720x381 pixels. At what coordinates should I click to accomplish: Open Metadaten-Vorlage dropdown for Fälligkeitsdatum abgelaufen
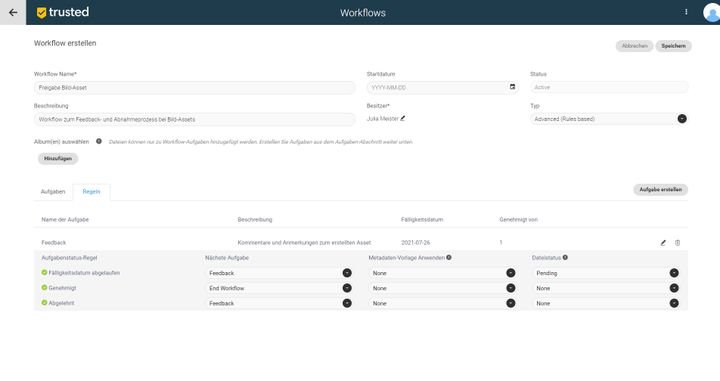pyautogui.click(x=443, y=273)
